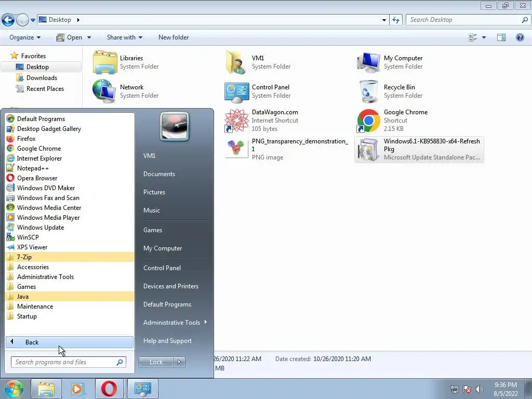Click the Search Desktop field
The width and height of the screenshot is (532, 399).
[x=468, y=20]
